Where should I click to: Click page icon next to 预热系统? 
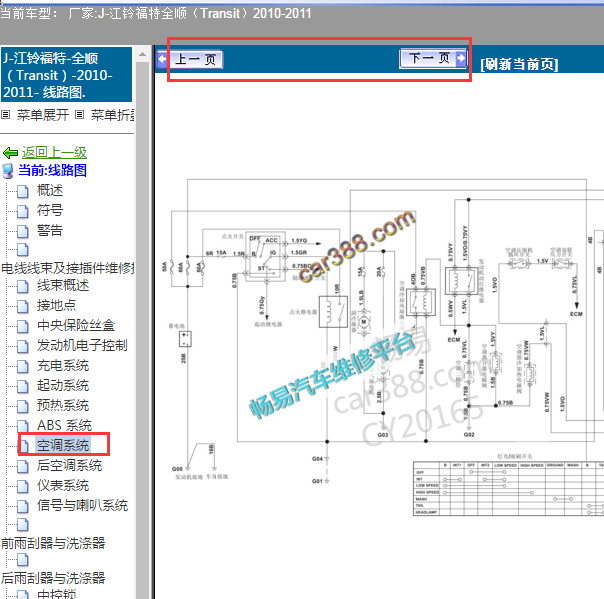[23, 406]
